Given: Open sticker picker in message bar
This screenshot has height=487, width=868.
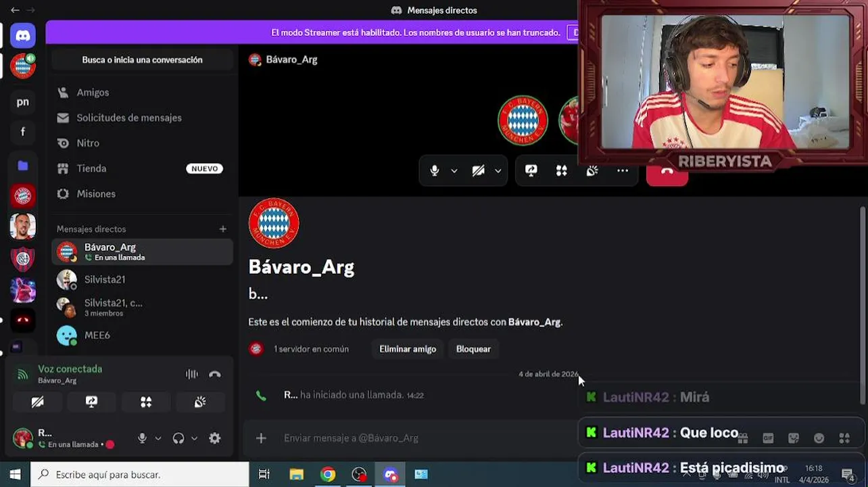Looking at the screenshot, I should tap(794, 438).
